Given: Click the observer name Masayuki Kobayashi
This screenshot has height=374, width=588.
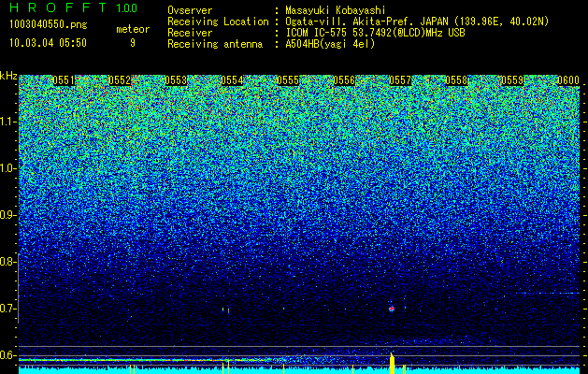Looking at the screenshot, I should 336,10.
